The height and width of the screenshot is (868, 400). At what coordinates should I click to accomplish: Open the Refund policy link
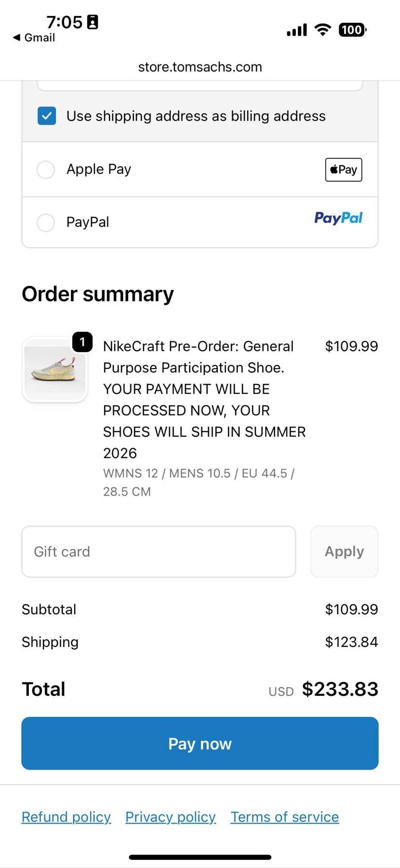(x=66, y=817)
